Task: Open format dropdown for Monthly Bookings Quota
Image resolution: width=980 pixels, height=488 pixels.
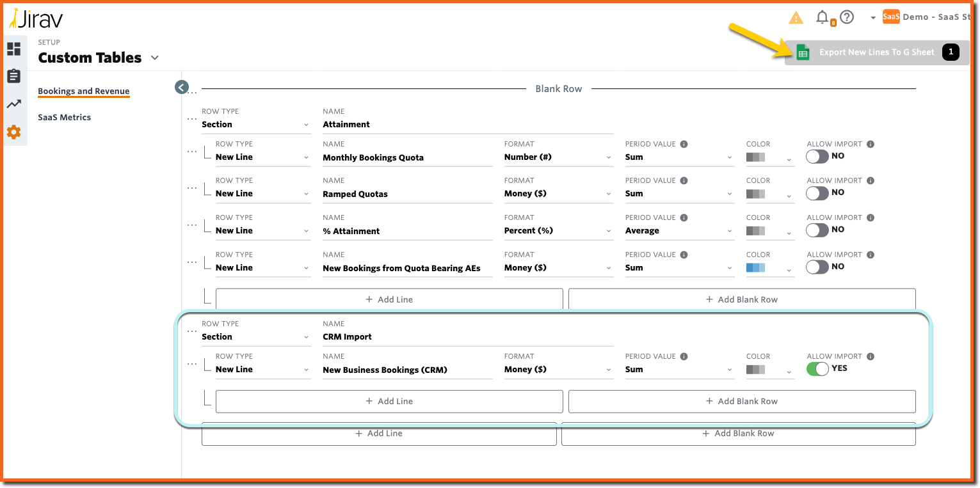Action: click(558, 157)
